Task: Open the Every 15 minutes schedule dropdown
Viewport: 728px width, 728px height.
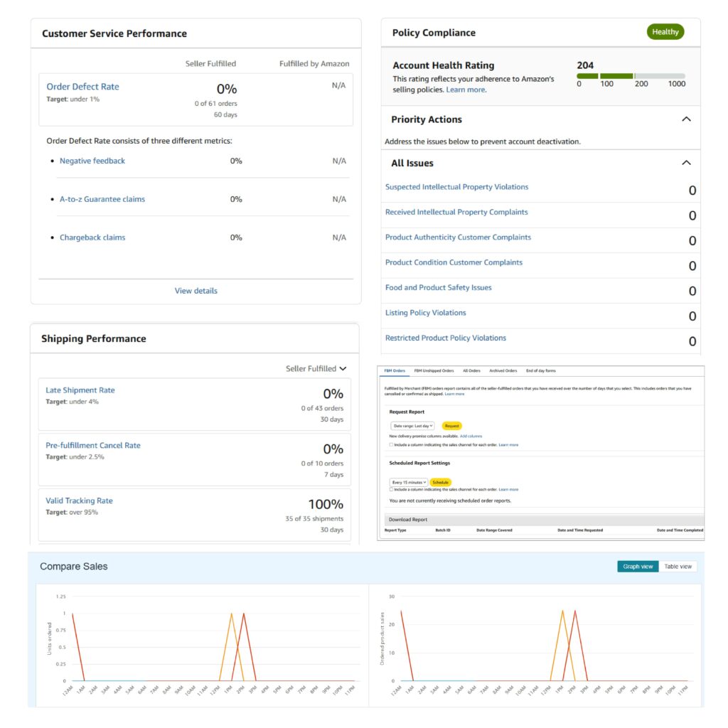Action: click(x=409, y=482)
